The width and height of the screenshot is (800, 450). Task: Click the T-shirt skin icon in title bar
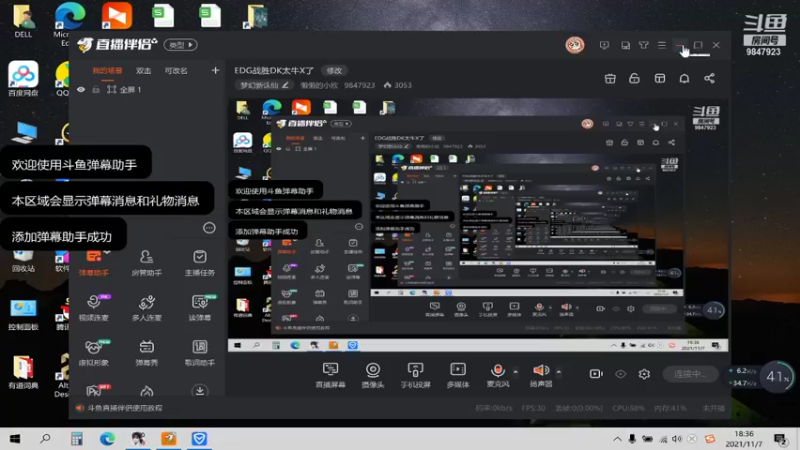[644, 45]
